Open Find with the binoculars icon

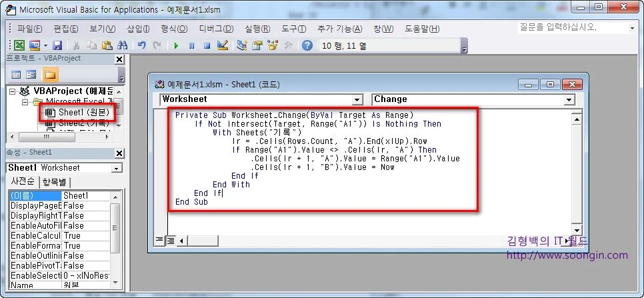coord(122,45)
